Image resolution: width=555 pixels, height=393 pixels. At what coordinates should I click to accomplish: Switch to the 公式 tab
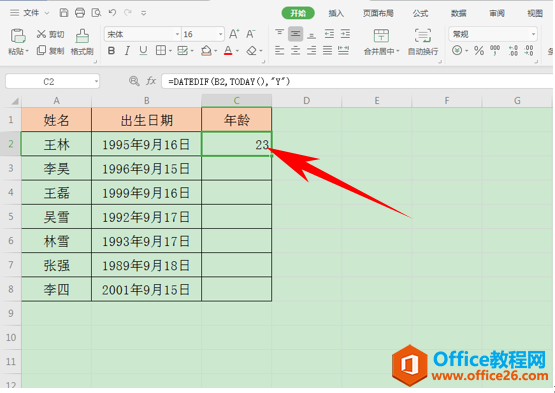tap(420, 13)
